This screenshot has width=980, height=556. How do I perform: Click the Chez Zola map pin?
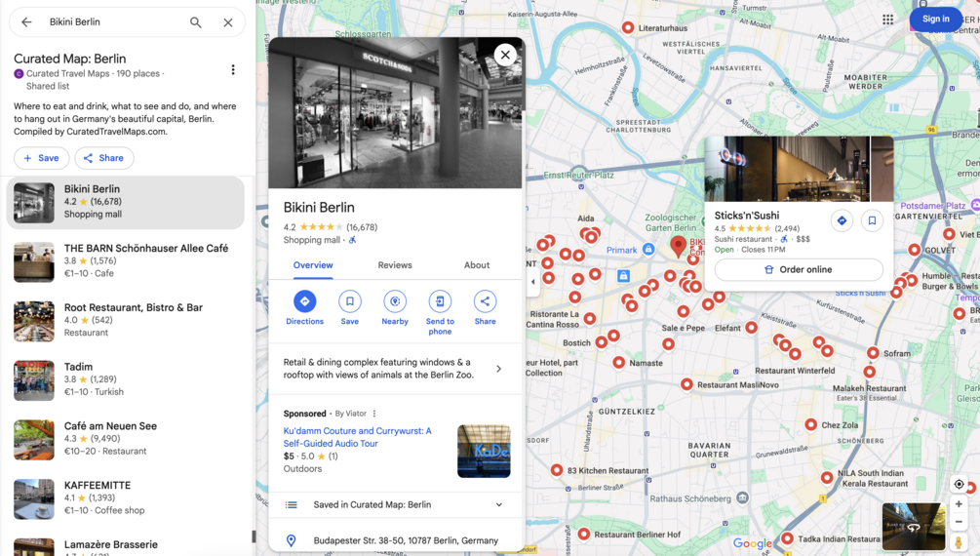pyautogui.click(x=810, y=424)
